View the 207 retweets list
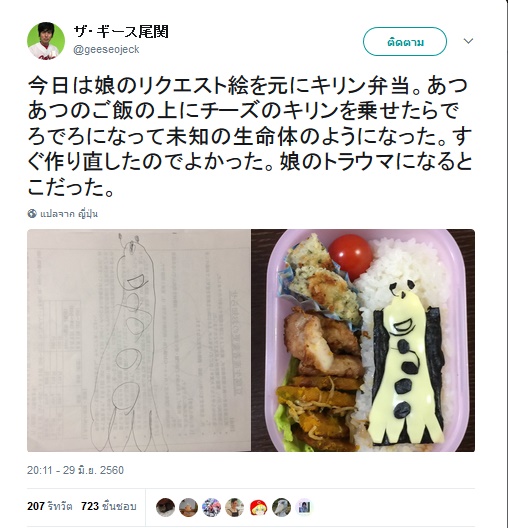Screen dimensions: 508x528 [x=50, y=506]
